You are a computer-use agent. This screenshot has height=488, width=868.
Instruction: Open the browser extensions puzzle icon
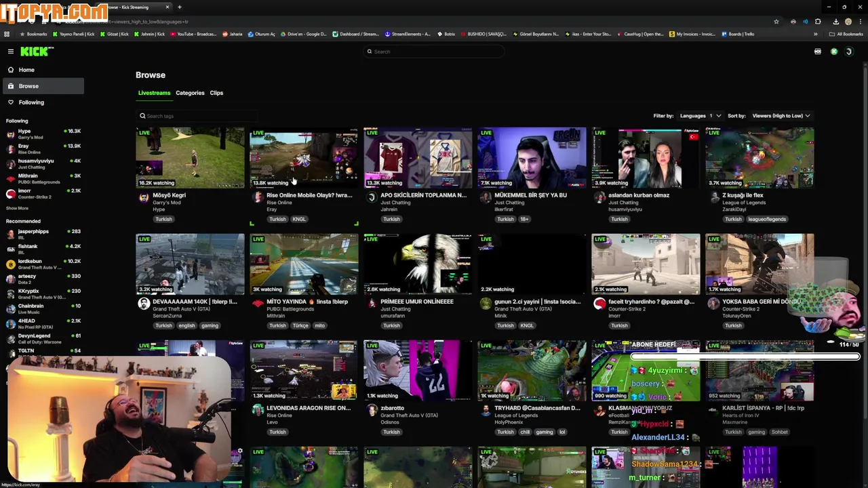tap(818, 22)
